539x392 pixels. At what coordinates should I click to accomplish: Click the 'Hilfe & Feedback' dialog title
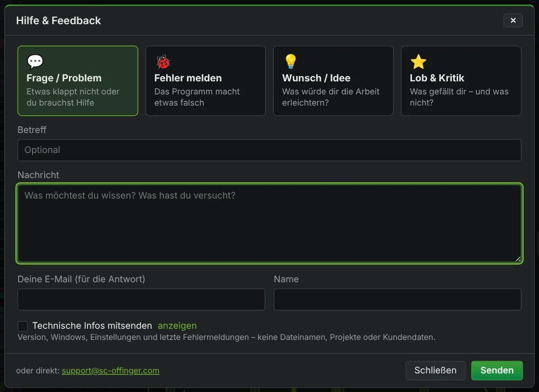point(59,20)
